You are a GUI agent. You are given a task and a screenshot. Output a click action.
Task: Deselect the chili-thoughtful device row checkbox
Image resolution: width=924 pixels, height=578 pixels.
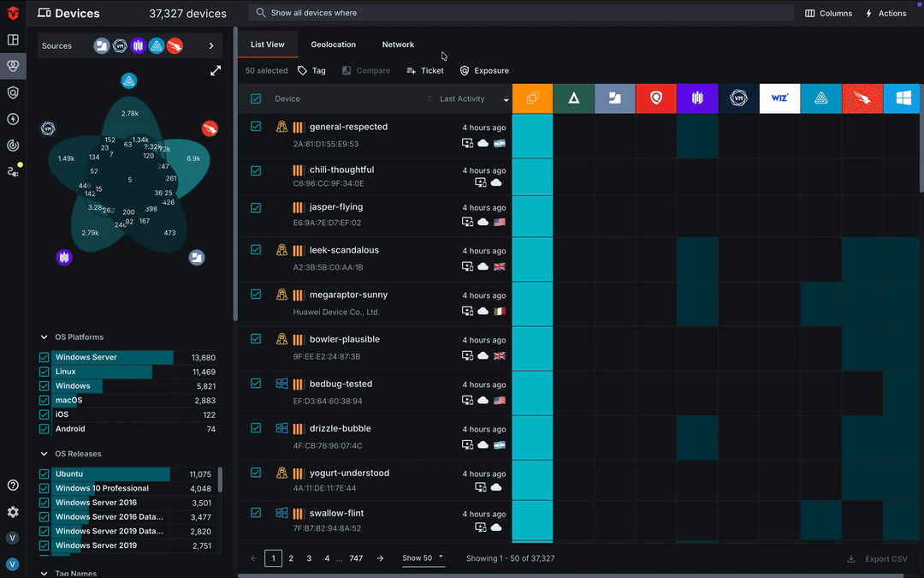tap(256, 170)
